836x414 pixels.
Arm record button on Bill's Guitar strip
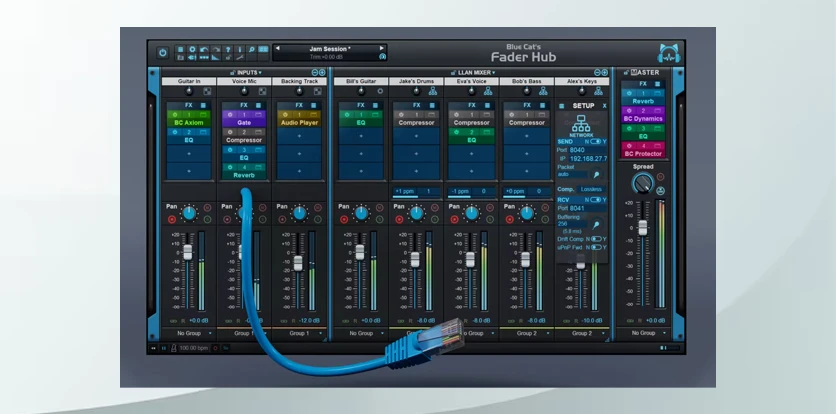[344, 219]
